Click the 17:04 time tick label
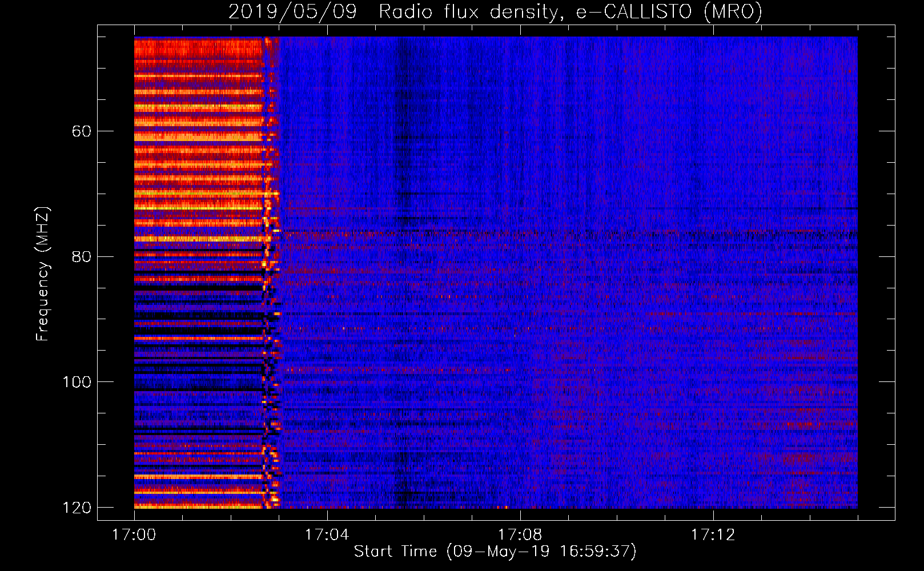The image size is (924, 571). point(327,535)
